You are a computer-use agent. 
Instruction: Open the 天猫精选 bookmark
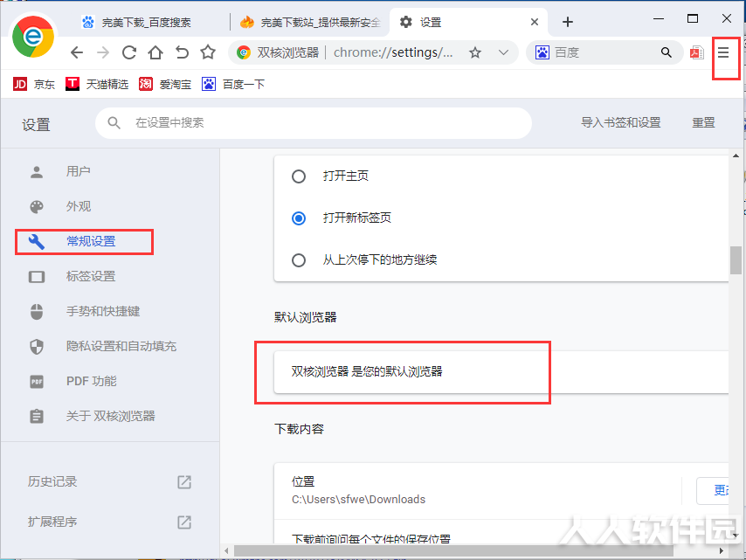[97, 84]
